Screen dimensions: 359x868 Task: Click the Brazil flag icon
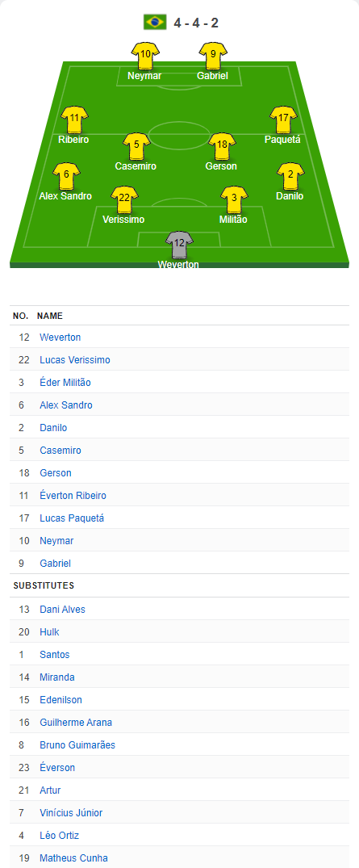pos(155,23)
